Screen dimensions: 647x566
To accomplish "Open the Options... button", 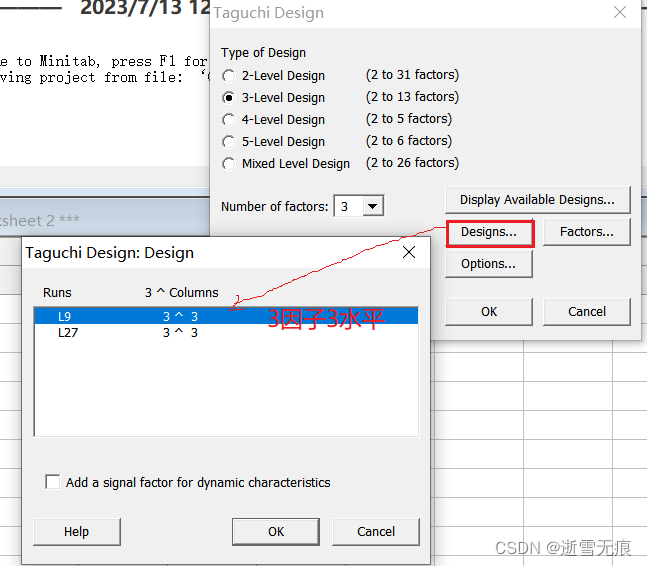I will point(489,264).
